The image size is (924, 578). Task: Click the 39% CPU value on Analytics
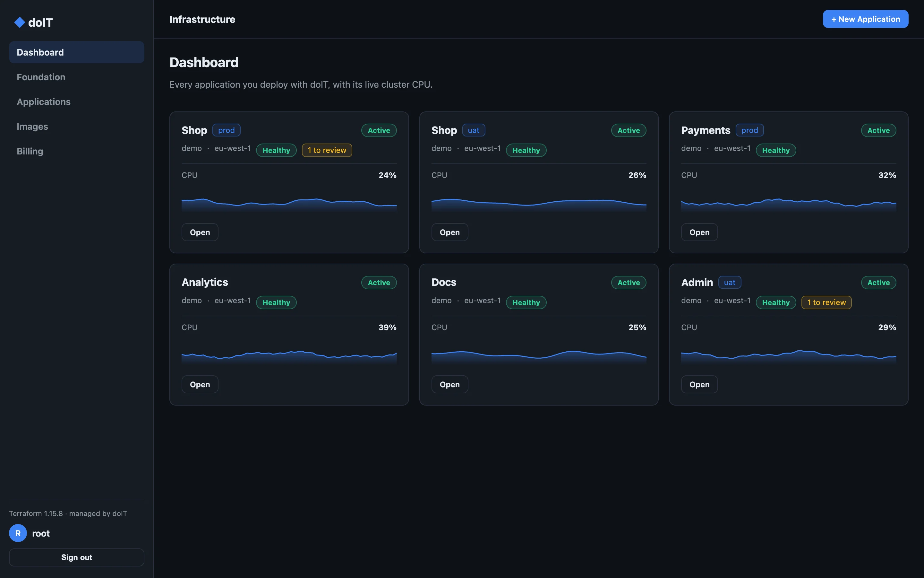point(387,327)
